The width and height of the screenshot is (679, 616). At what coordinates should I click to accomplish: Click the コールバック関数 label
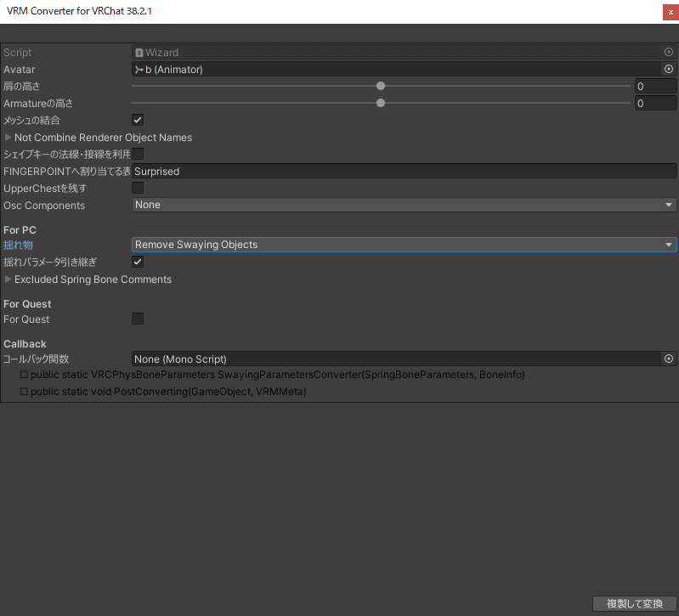pyautogui.click(x=37, y=359)
